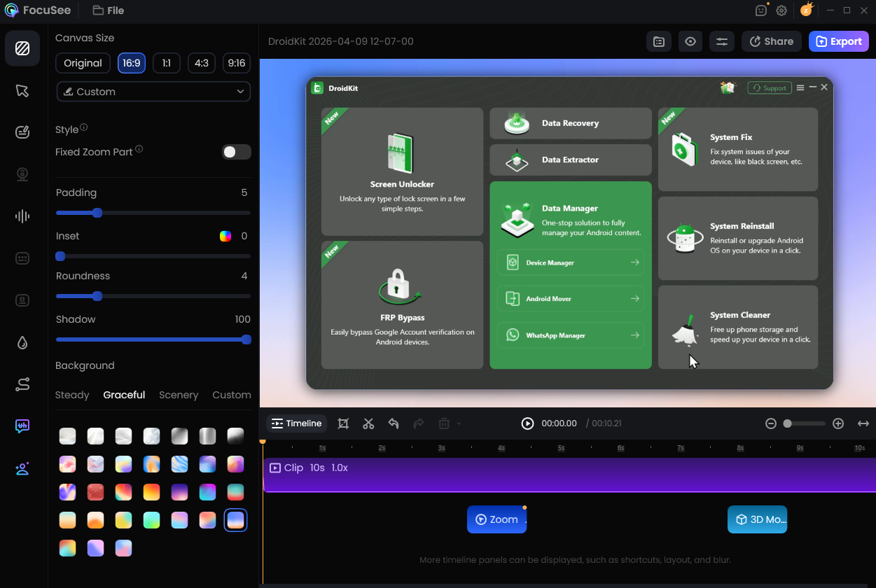This screenshot has height=588, width=876.
Task: Click the Share button in the top bar
Action: click(x=771, y=41)
